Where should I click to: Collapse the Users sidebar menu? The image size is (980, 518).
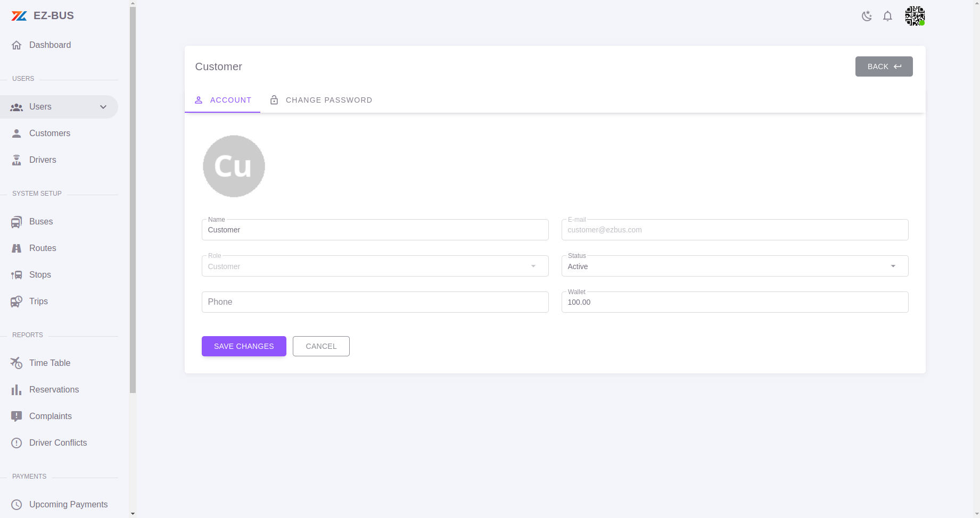tap(103, 107)
